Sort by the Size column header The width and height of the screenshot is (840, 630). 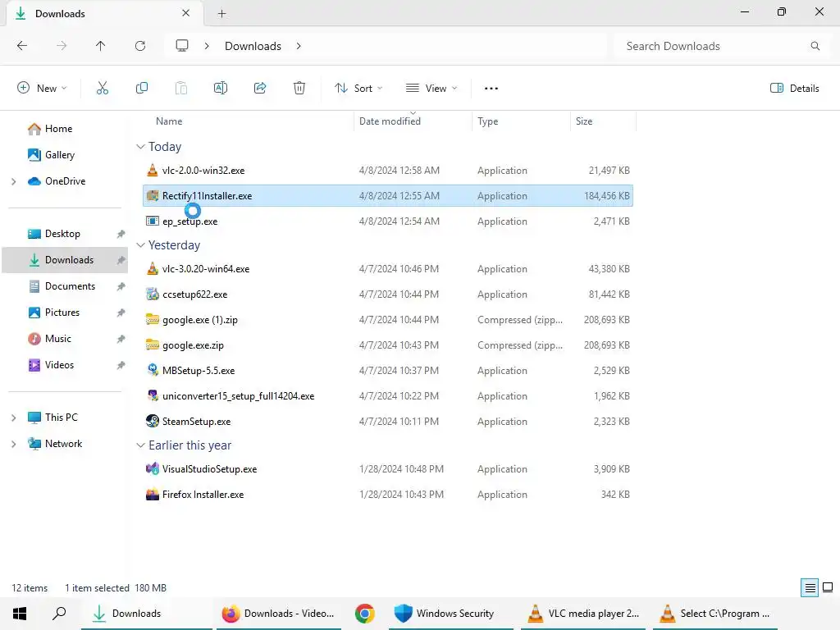584,121
